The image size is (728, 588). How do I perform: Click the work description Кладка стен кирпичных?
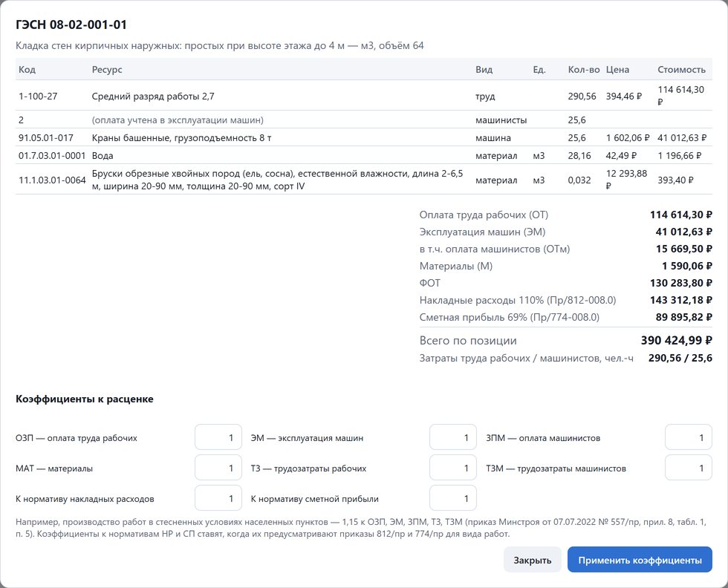(x=220, y=45)
